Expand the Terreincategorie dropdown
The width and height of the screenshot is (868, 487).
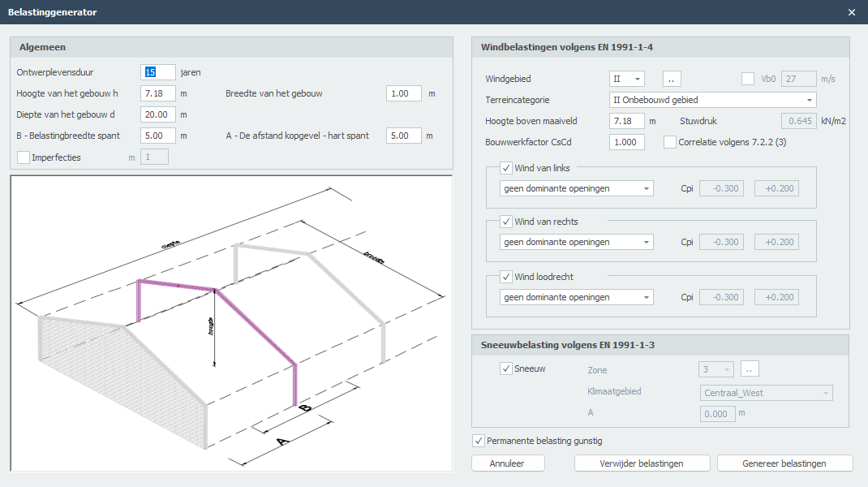click(712, 100)
